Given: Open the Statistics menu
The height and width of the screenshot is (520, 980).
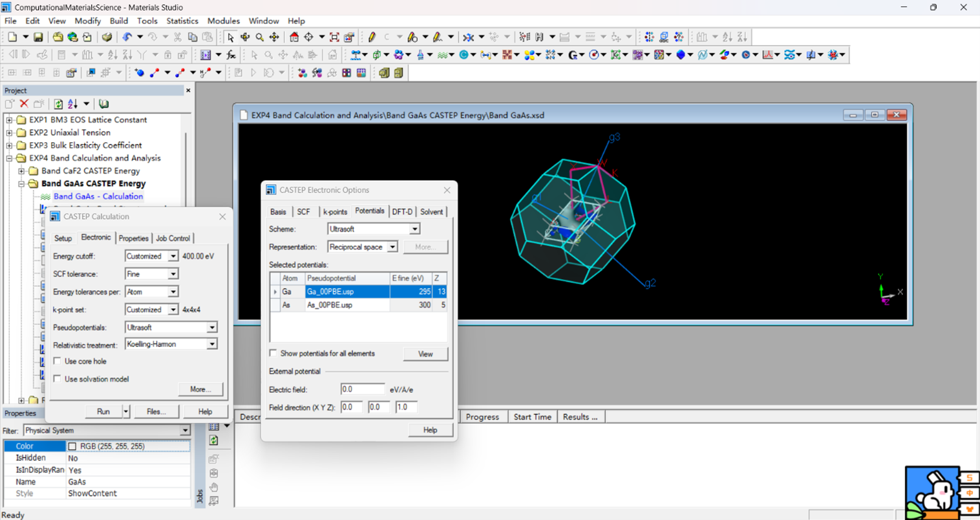Looking at the screenshot, I should 182,21.
